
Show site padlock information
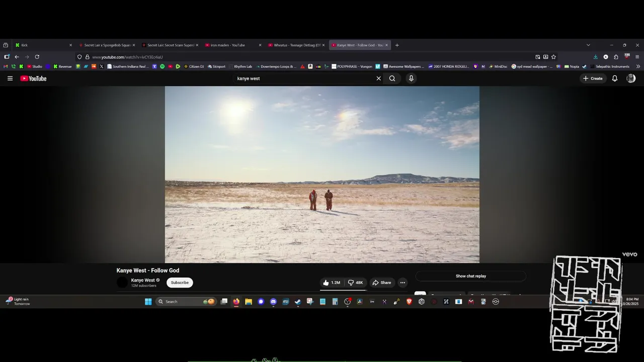(87, 57)
